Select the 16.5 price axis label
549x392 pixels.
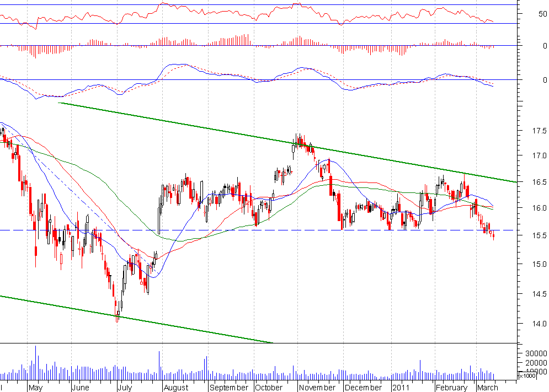pos(539,182)
